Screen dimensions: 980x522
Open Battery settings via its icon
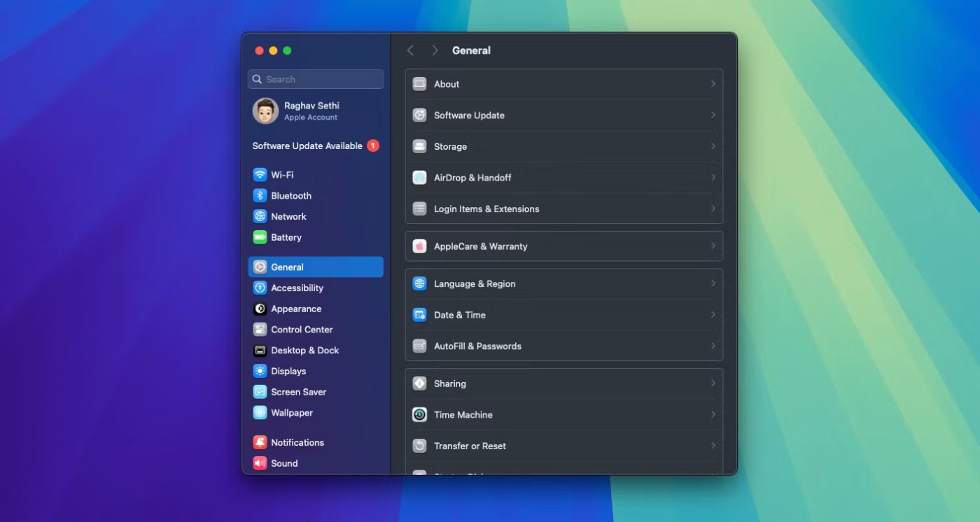260,237
